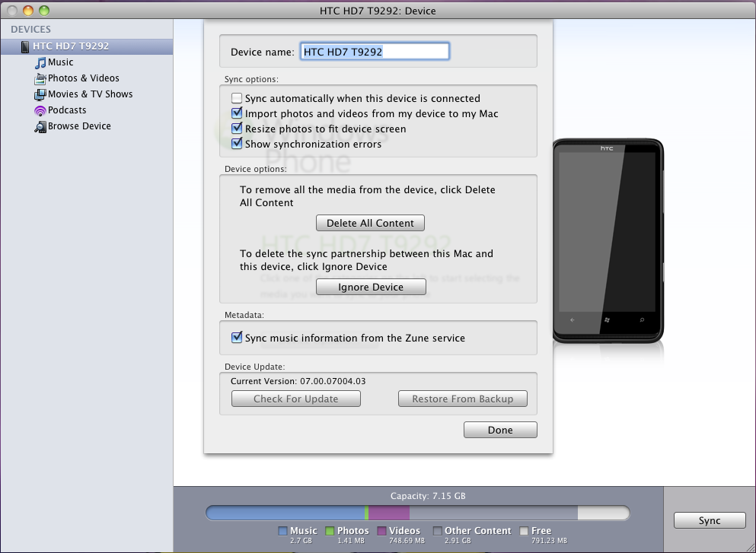Click the HTC phone image

tap(608, 241)
